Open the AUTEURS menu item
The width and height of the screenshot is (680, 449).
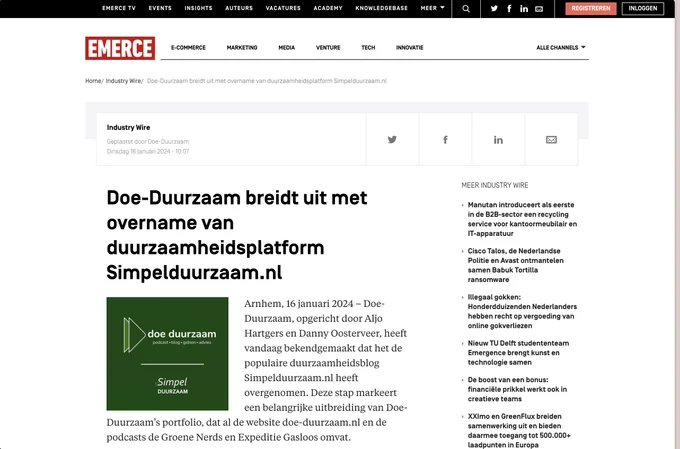[239, 8]
